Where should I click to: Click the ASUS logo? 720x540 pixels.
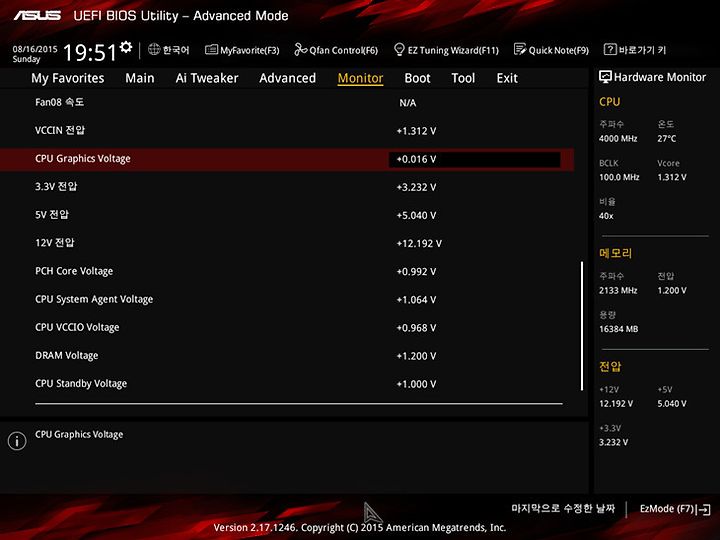coord(37,16)
